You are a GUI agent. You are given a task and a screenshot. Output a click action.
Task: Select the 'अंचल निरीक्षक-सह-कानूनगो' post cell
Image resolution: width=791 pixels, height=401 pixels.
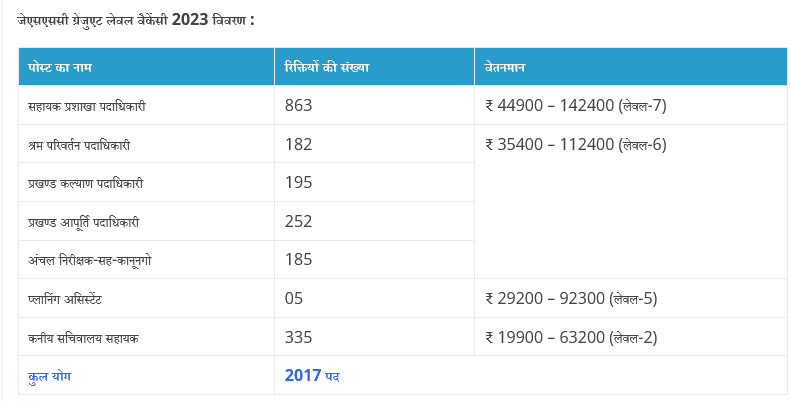pos(90,261)
